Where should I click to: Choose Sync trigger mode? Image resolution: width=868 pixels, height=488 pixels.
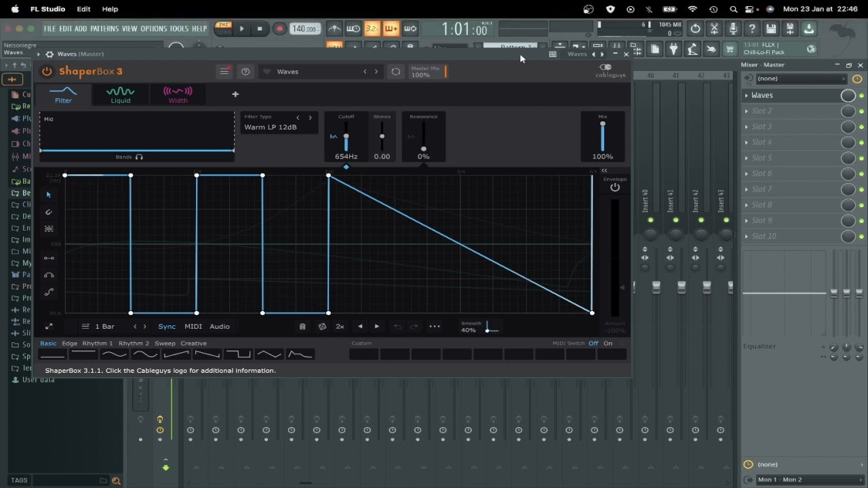[167, 327]
